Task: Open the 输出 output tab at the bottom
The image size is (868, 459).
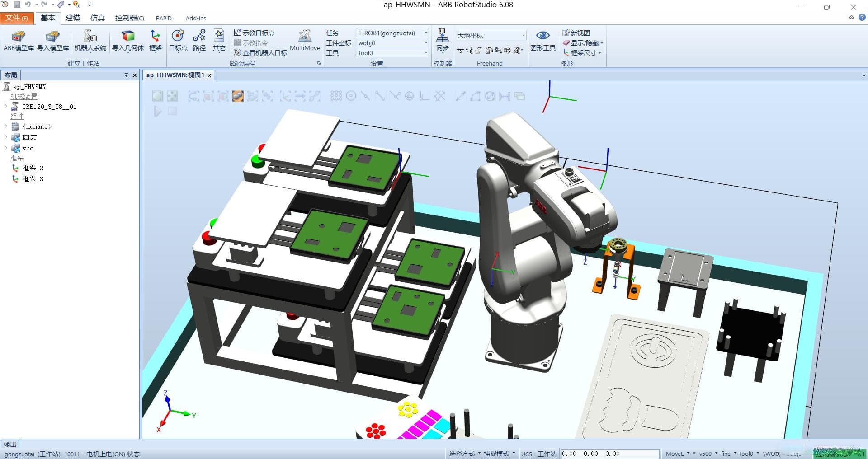Action: [x=10, y=445]
